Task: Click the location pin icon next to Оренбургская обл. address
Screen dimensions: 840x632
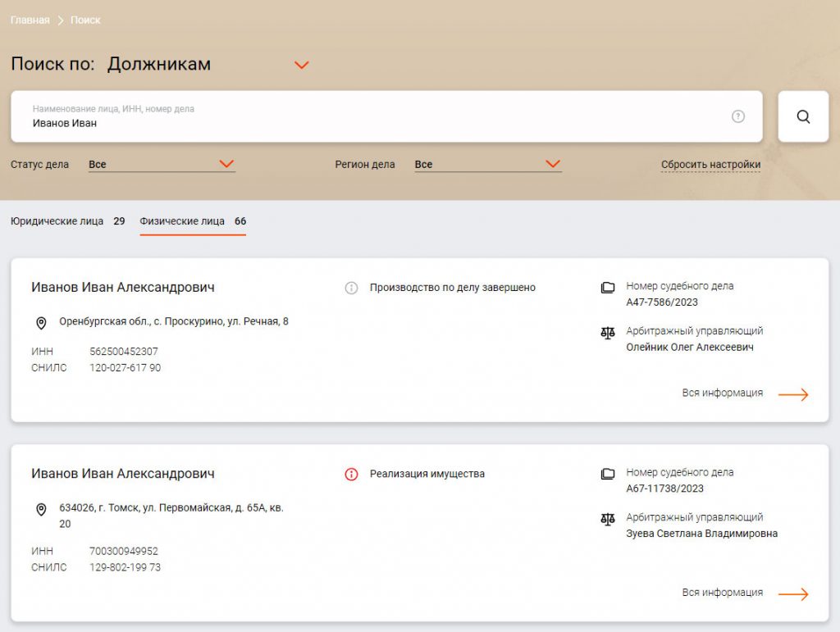Action: 41,323
